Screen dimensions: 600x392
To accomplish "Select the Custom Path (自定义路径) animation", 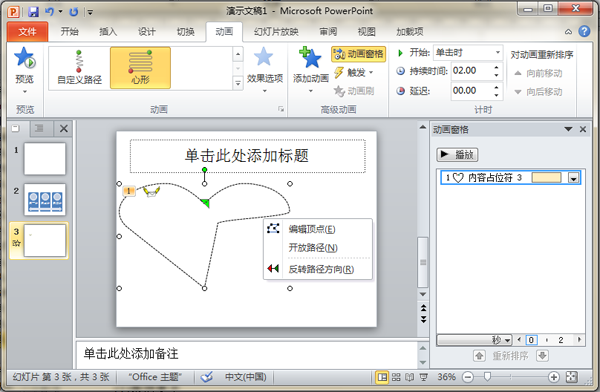I will (x=79, y=68).
